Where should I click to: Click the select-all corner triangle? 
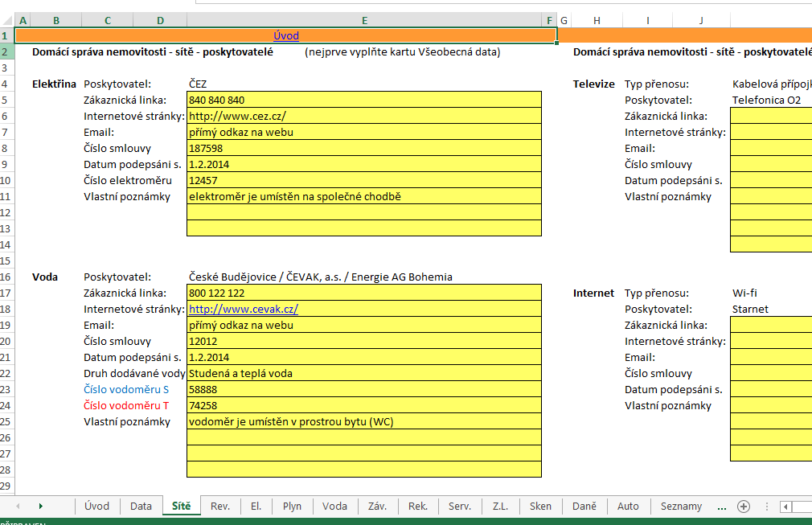7,21
